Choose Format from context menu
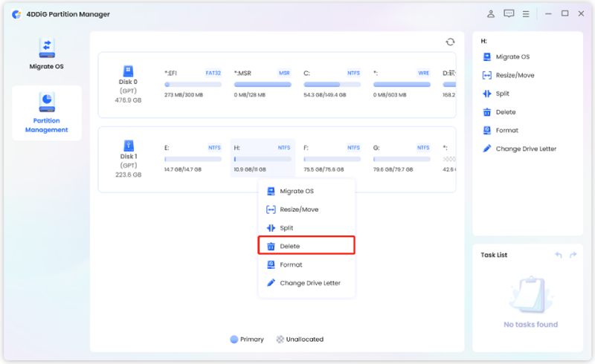The height and width of the screenshot is (364, 595). click(x=306, y=264)
